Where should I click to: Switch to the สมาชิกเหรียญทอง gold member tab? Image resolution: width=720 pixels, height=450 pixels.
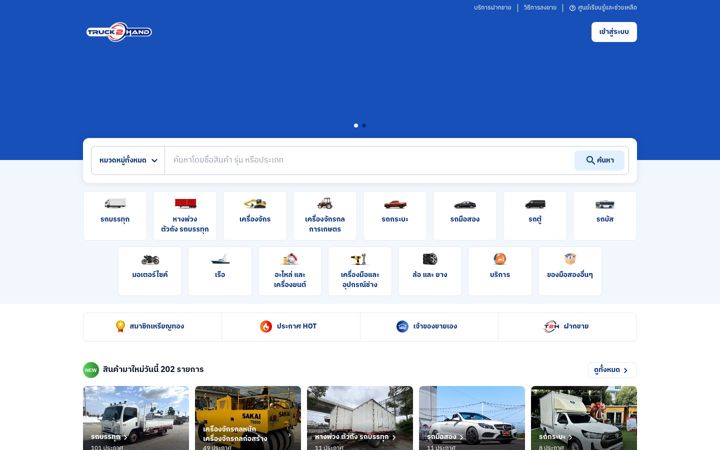152,326
